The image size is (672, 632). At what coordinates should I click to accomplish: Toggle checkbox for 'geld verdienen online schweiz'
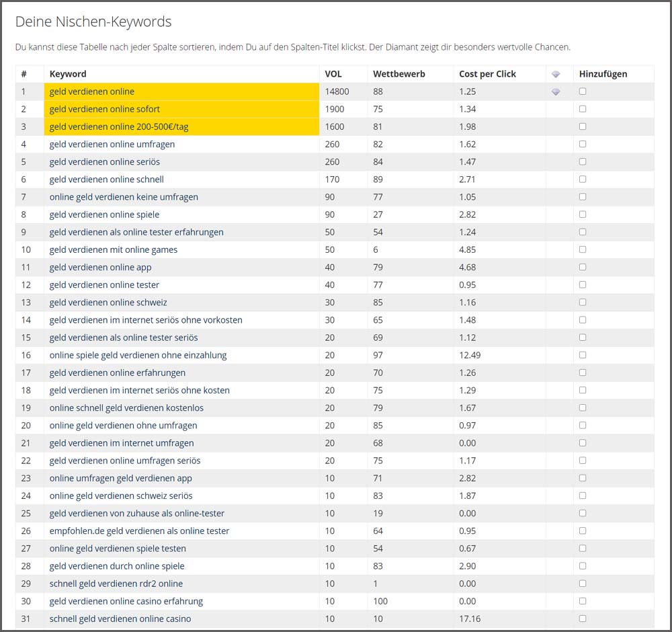583,303
